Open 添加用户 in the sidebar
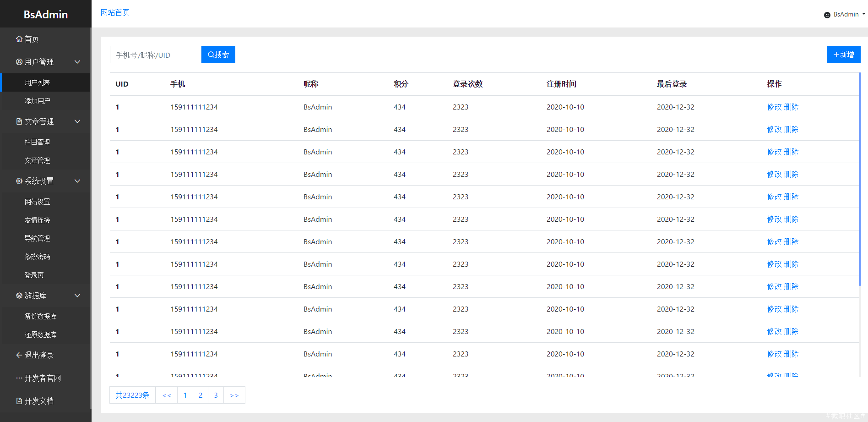 [46, 101]
